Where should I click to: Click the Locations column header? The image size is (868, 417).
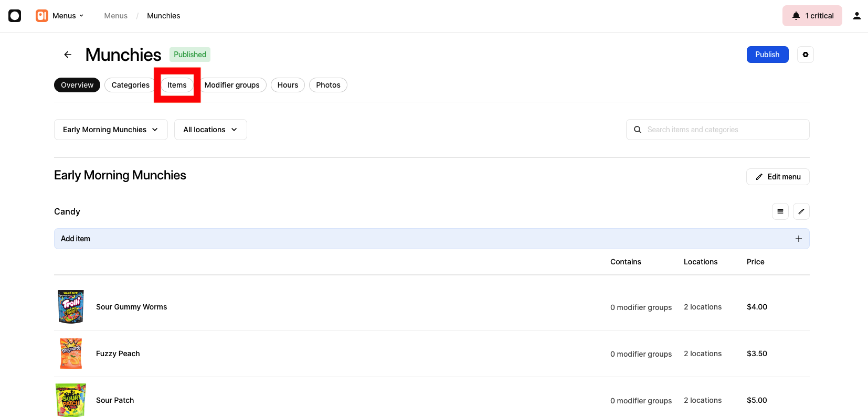701,262
